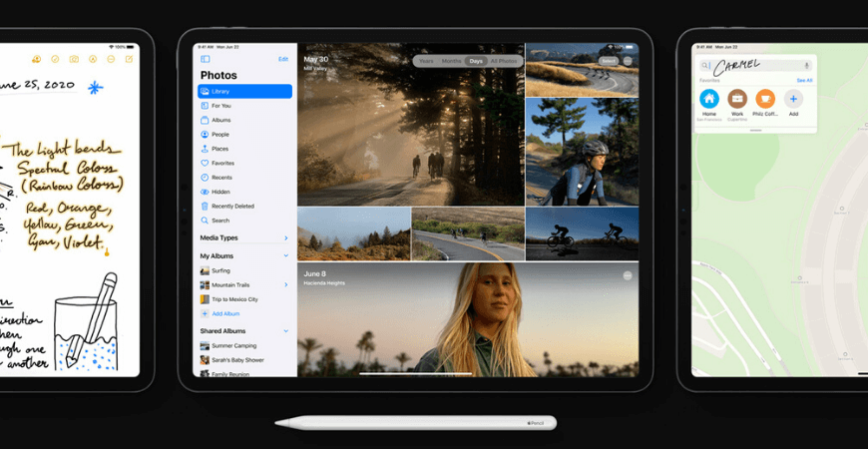Switch to the Months view
868x449 pixels.
pyautogui.click(x=451, y=61)
